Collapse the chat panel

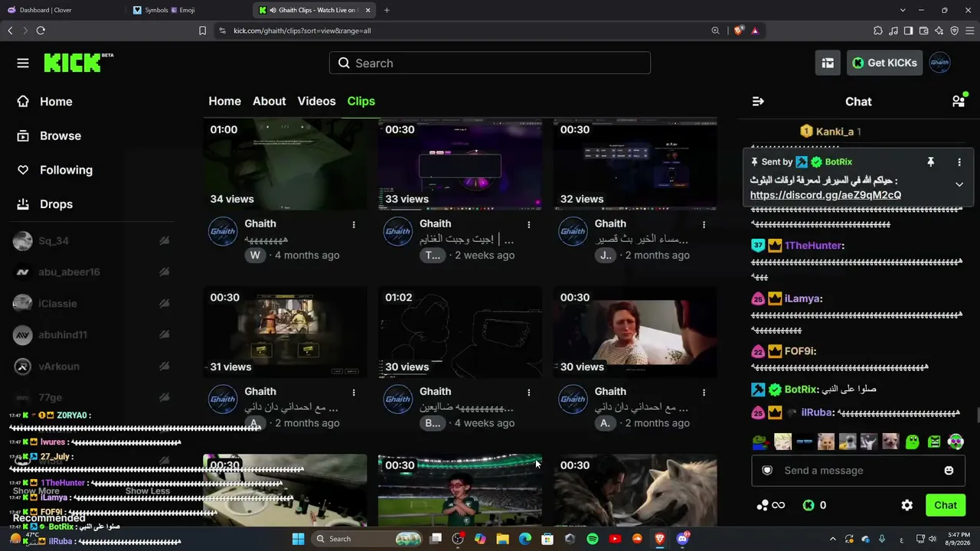click(x=758, y=101)
